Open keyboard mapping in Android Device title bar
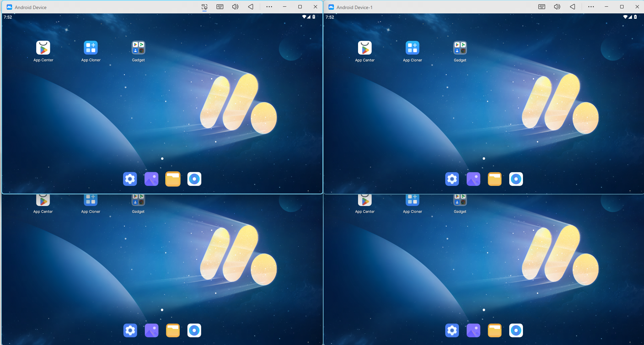This screenshot has height=345, width=644. coord(220,7)
